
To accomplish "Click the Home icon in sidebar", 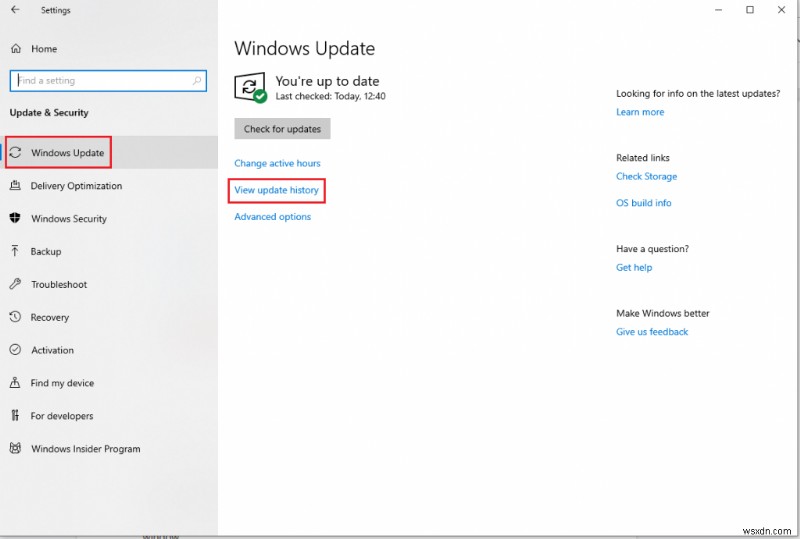I will pos(16,48).
